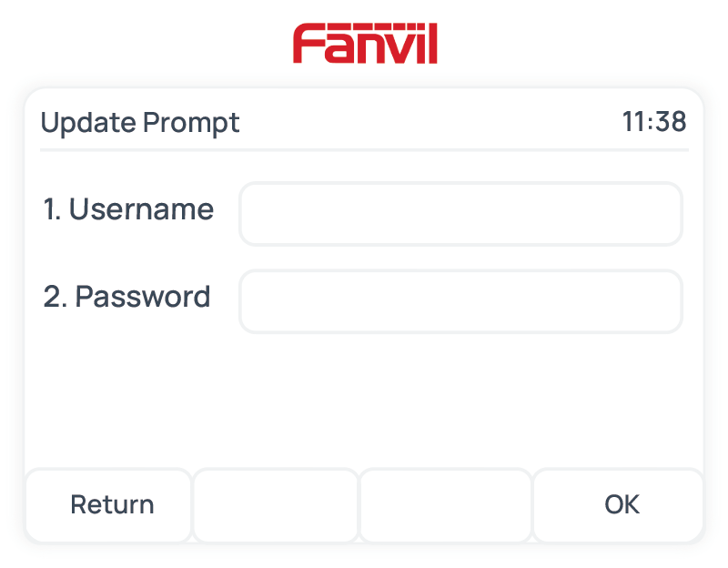Confirm the update by pressing OK
The height and width of the screenshot is (568, 728).
(621, 504)
